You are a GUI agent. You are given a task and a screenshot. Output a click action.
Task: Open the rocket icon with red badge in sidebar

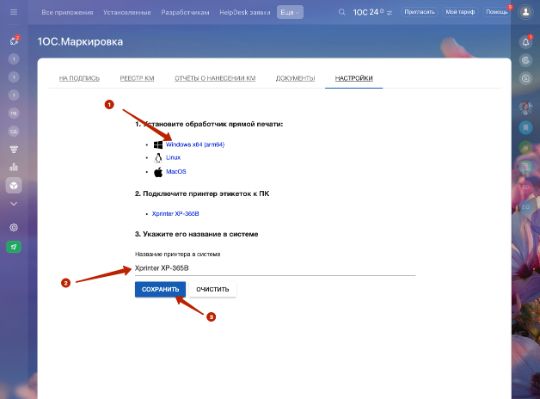[14, 41]
